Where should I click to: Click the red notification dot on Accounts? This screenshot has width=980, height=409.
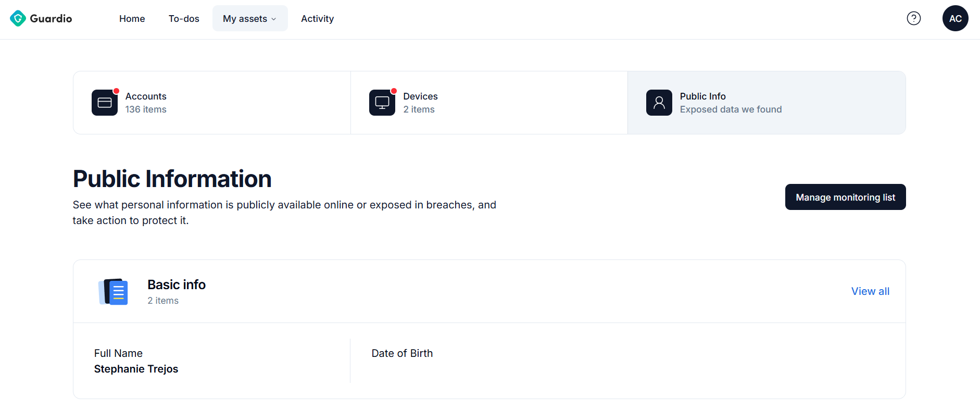116,90
